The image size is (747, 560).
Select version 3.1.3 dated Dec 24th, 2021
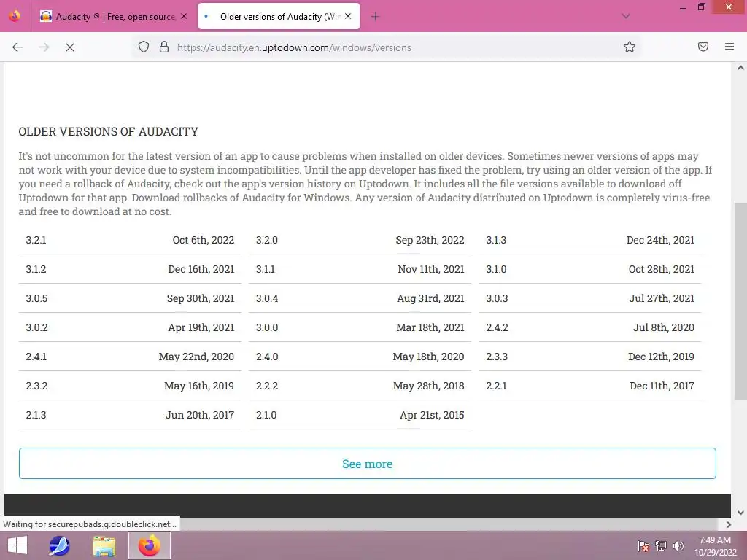tap(590, 240)
